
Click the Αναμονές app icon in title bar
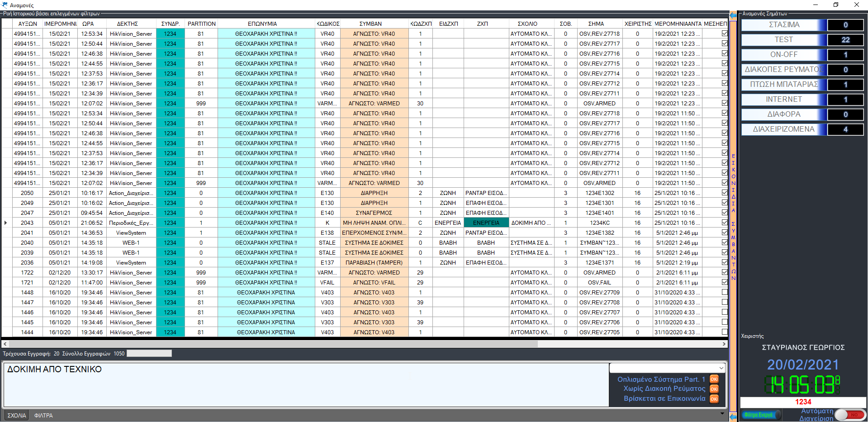5,5
